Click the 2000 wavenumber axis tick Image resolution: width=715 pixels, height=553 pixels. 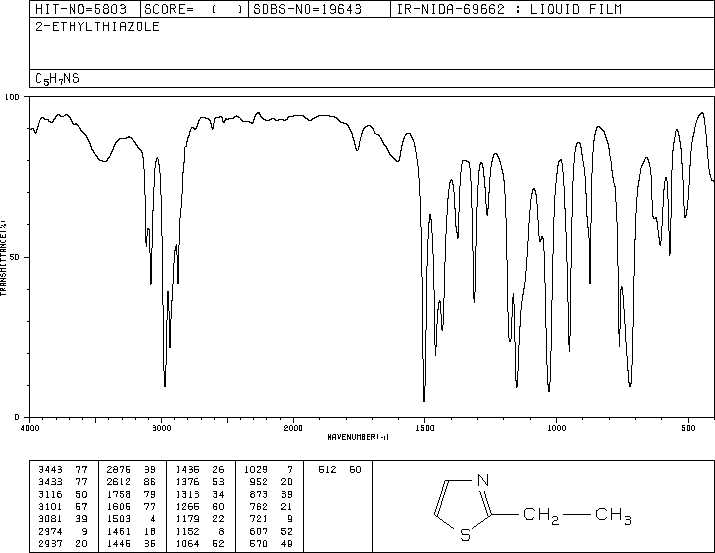point(293,428)
